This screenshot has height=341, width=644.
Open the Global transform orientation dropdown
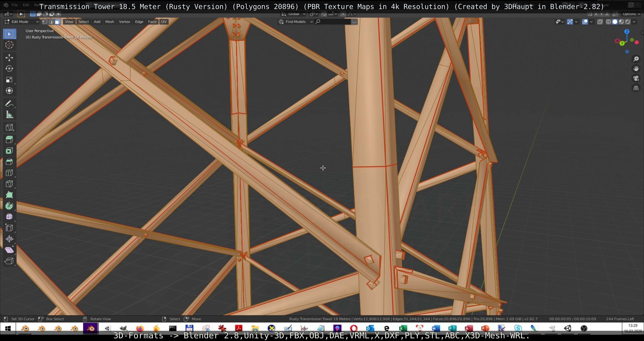point(293,14)
